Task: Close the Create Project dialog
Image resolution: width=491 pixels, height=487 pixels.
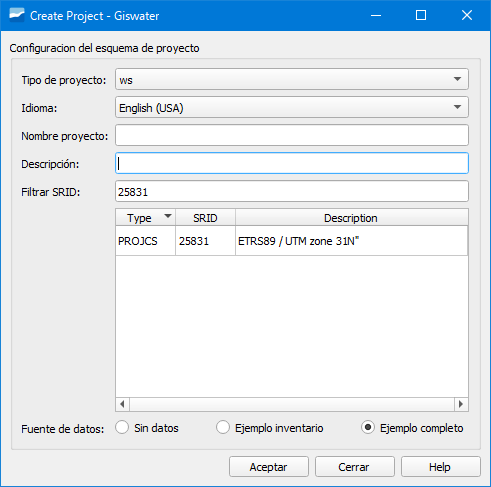Action: [x=467, y=15]
